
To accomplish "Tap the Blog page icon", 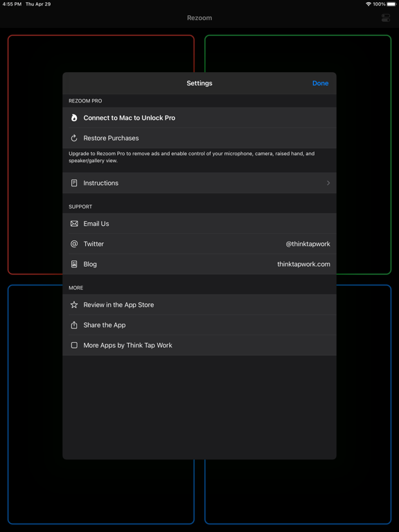I will click(x=74, y=264).
